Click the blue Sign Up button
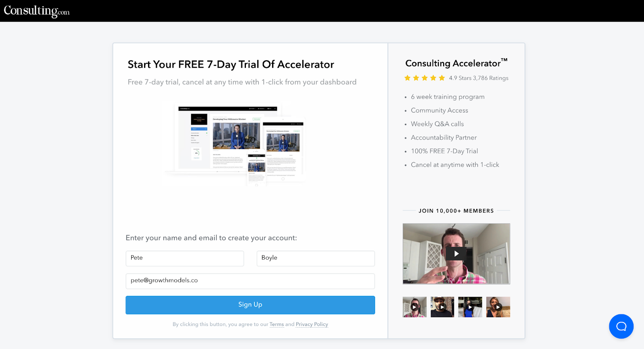Screen dimensions: 644x349 point(250,305)
